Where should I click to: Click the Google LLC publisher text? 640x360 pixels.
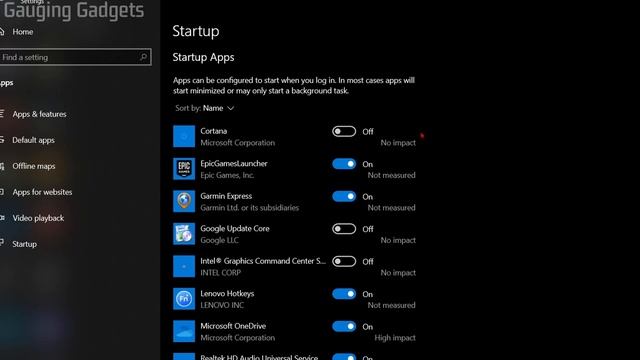[219, 240]
